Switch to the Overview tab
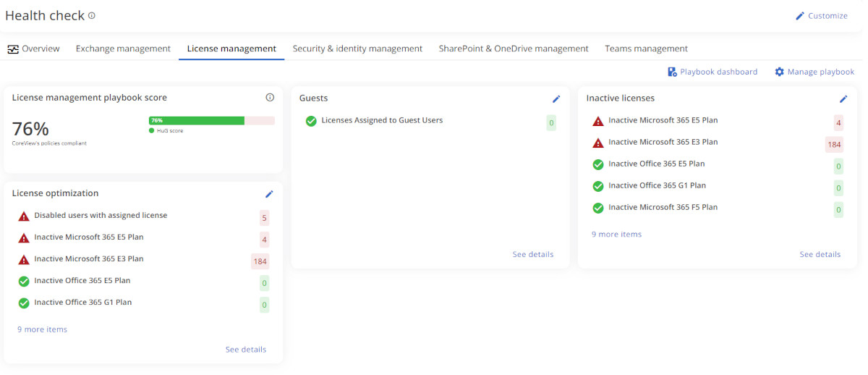868x375 pixels. [33, 49]
